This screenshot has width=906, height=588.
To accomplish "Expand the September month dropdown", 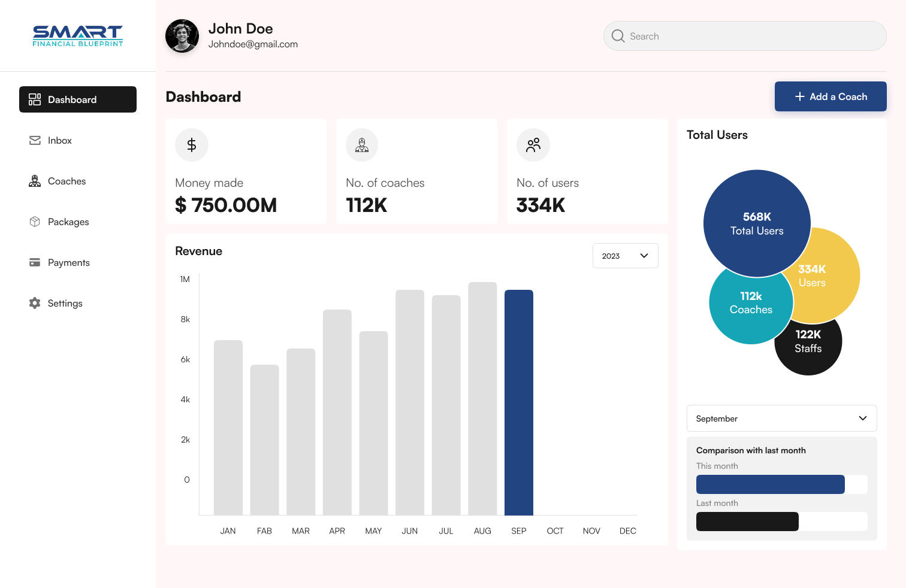I will point(781,419).
